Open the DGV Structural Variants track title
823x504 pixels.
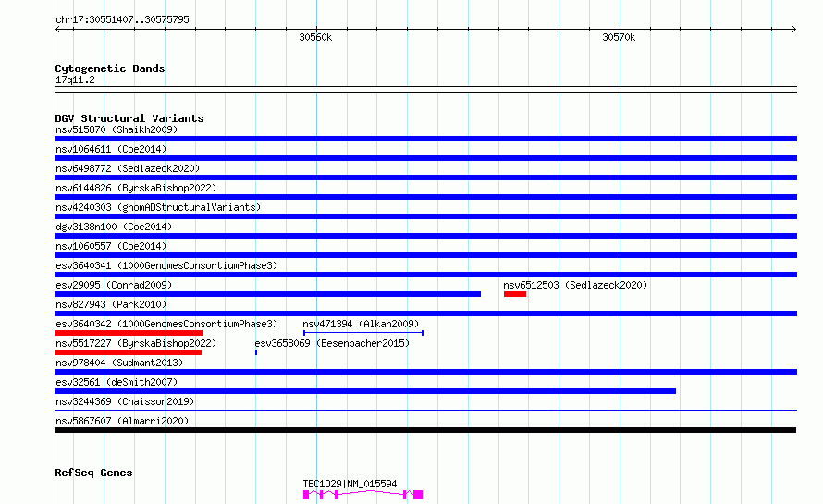click(129, 118)
